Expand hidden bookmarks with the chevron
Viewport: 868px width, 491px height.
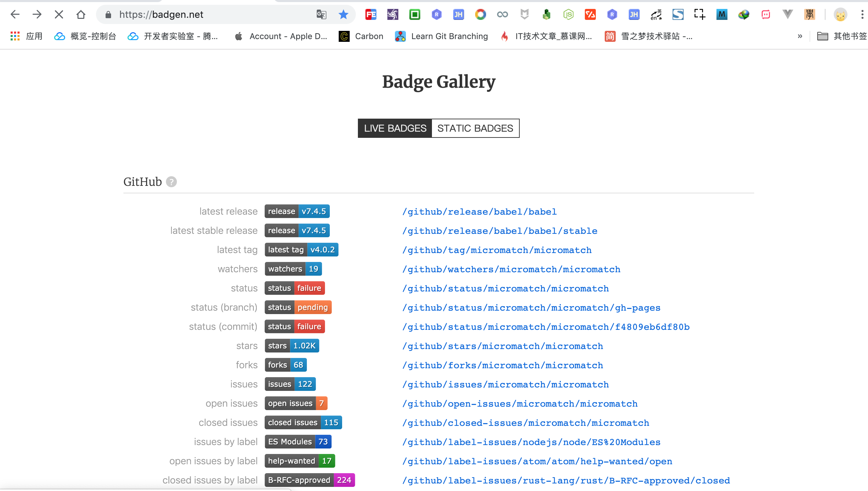(800, 36)
